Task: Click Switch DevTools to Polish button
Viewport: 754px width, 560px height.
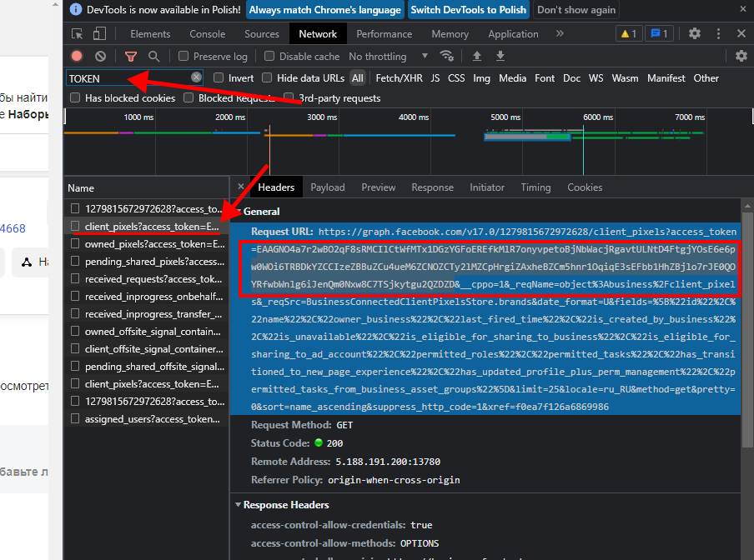Action: pyautogui.click(x=467, y=10)
